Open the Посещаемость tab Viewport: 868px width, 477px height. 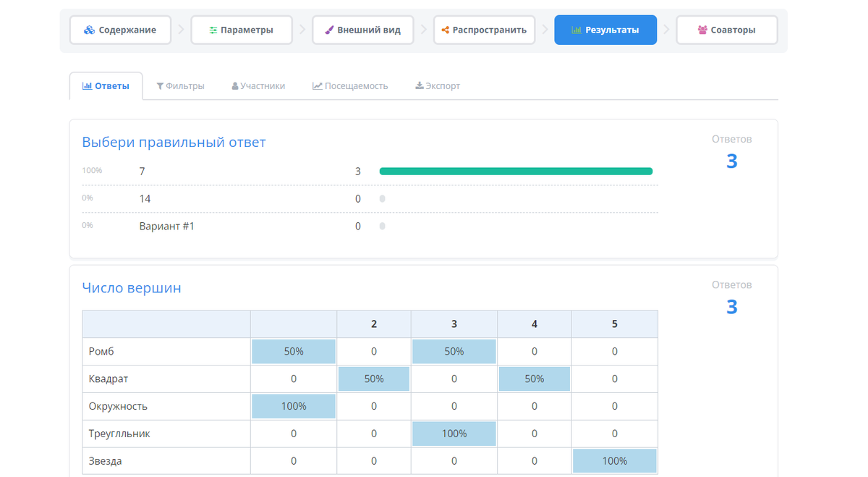[x=350, y=86]
